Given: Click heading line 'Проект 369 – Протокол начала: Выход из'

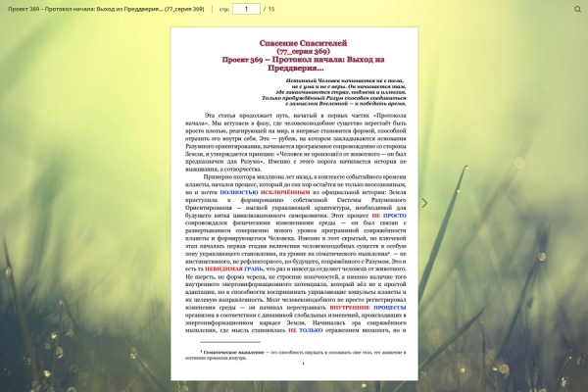Looking at the screenshot, I should click(303, 60).
